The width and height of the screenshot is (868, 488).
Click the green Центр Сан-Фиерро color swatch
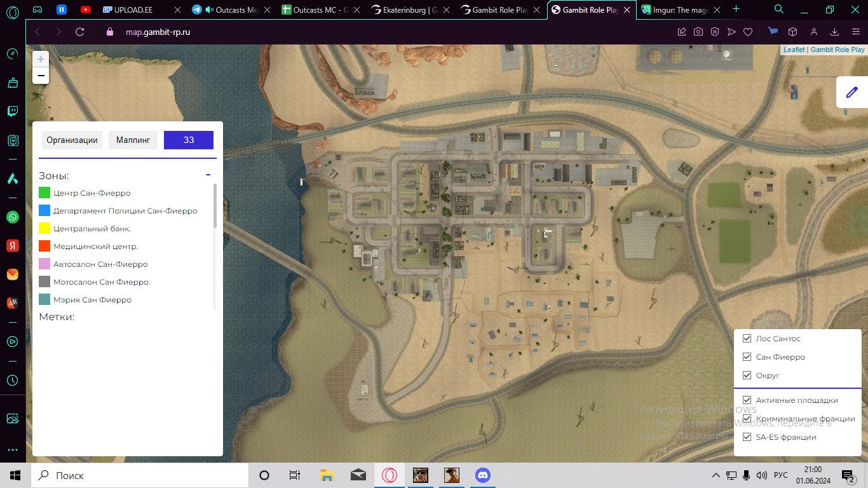[x=44, y=193]
